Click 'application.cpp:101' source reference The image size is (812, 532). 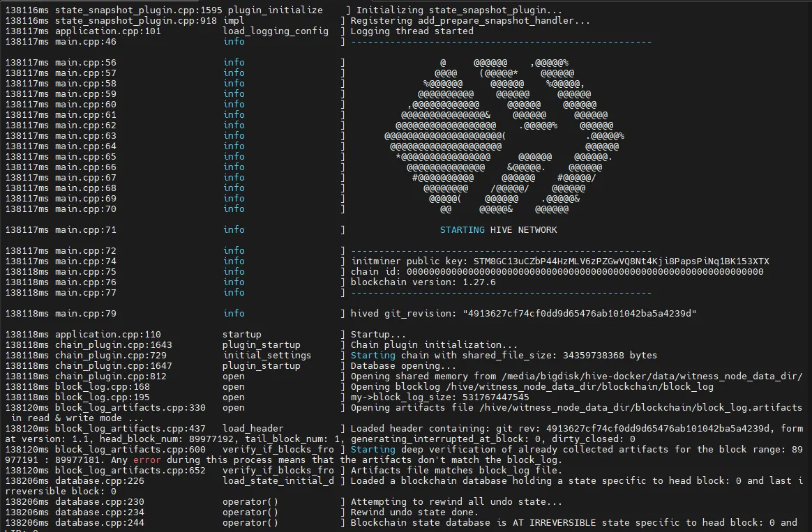click(107, 31)
